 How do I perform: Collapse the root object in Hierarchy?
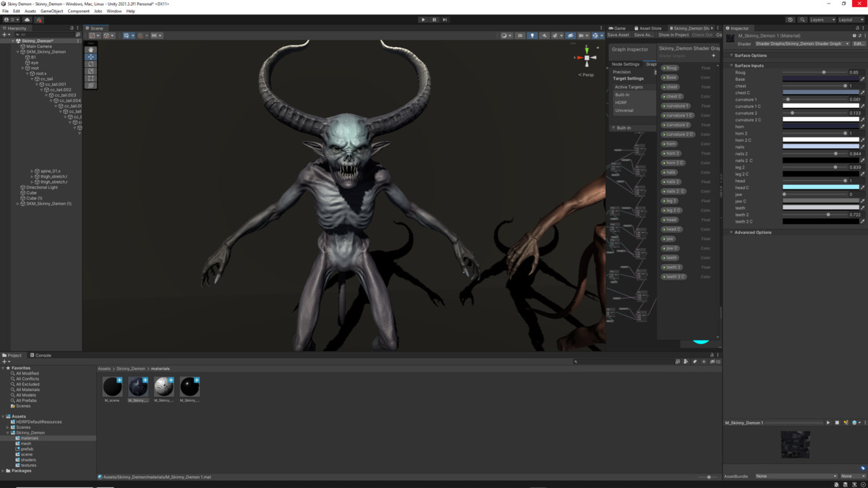pyautogui.click(x=23, y=68)
